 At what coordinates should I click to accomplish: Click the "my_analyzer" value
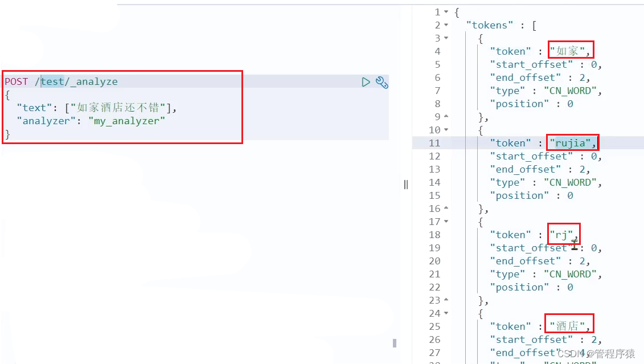126,121
